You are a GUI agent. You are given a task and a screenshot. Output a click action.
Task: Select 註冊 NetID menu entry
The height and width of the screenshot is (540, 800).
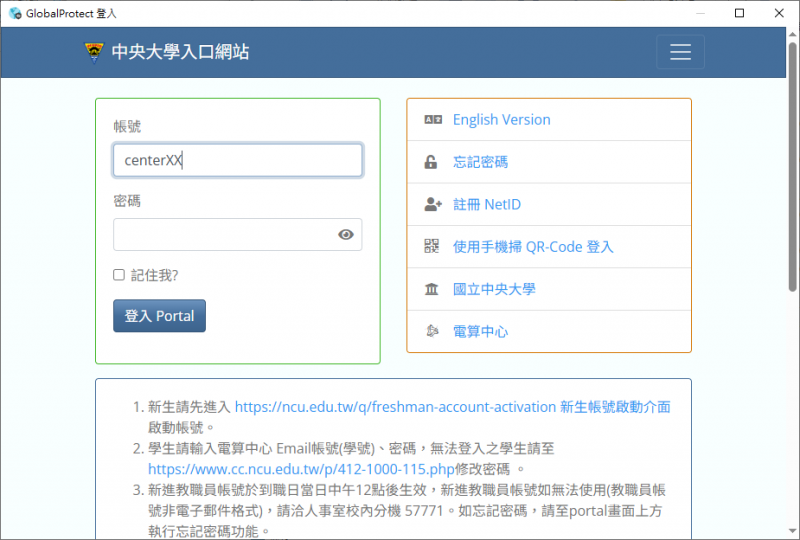pos(486,205)
